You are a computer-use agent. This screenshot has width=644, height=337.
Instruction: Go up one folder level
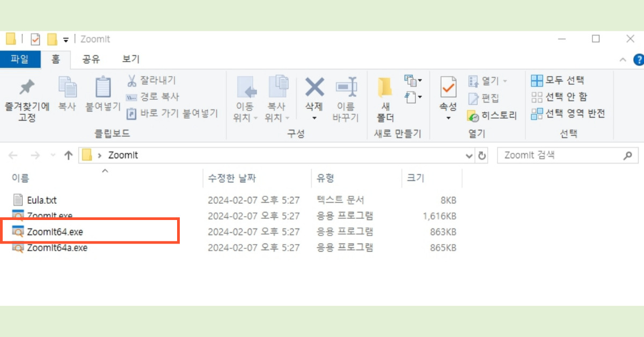68,156
